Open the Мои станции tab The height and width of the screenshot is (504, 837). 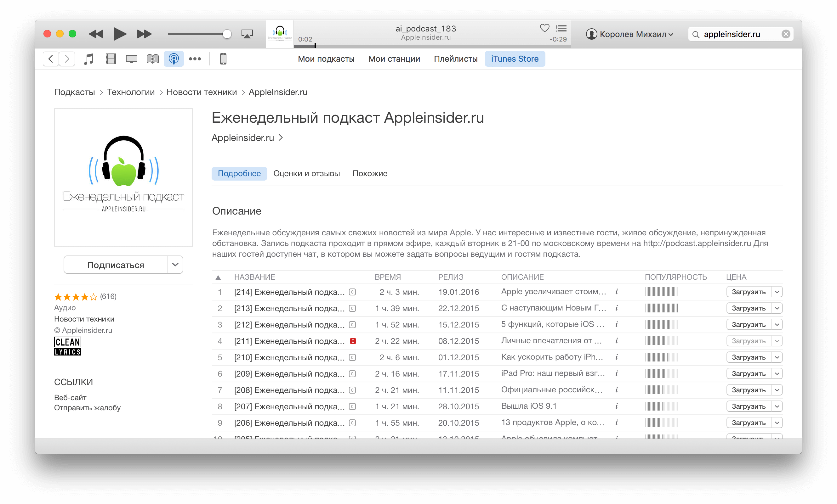[x=394, y=59]
